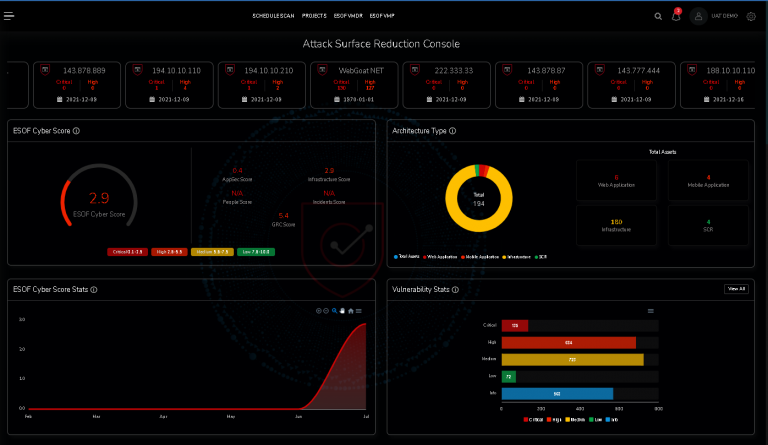Click the chart zoom-in icon

pyautogui.click(x=318, y=311)
